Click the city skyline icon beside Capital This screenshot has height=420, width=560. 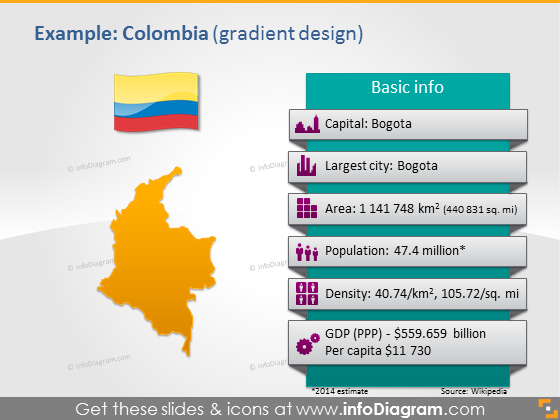tap(307, 124)
